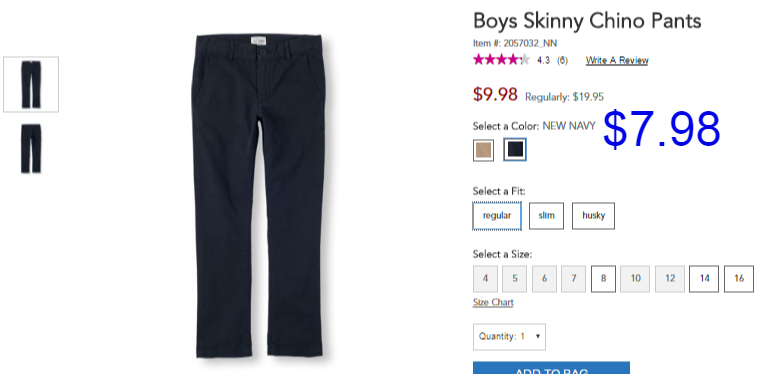Image resolution: width=780 pixels, height=374 pixels.
Task: Pick size 16
Action: [x=739, y=279]
